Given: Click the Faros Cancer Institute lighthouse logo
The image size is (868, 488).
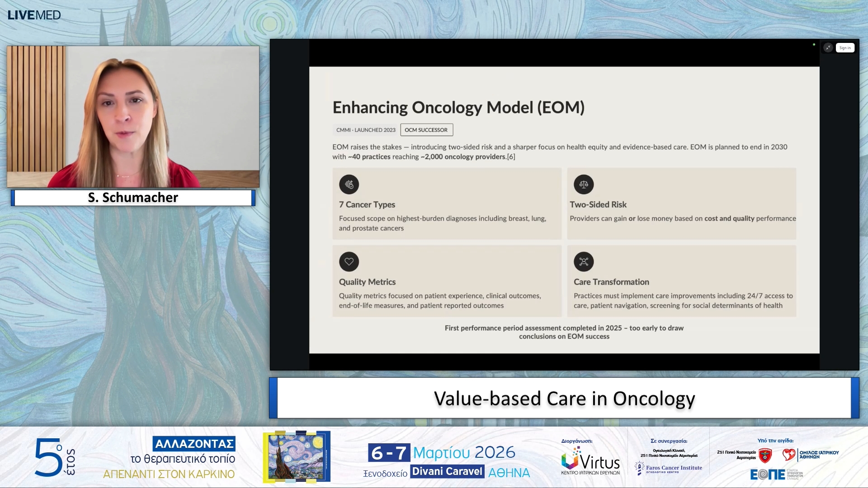Looking at the screenshot, I should click(x=668, y=469).
